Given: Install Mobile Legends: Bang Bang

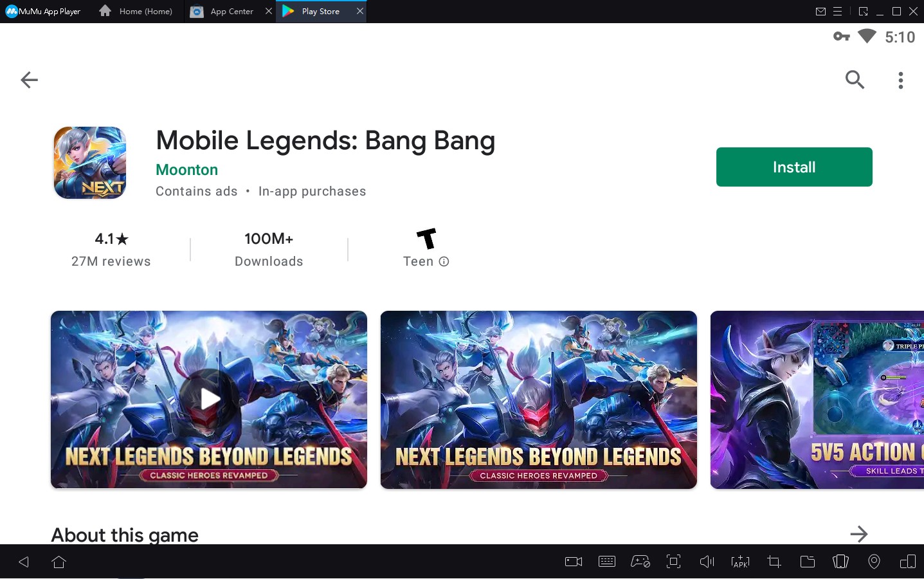Looking at the screenshot, I should pos(794,167).
